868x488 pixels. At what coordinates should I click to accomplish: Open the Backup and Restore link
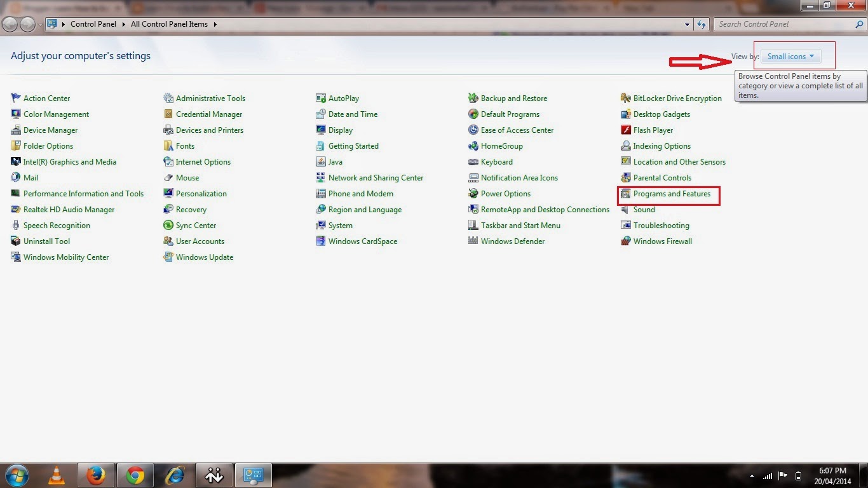coord(514,98)
